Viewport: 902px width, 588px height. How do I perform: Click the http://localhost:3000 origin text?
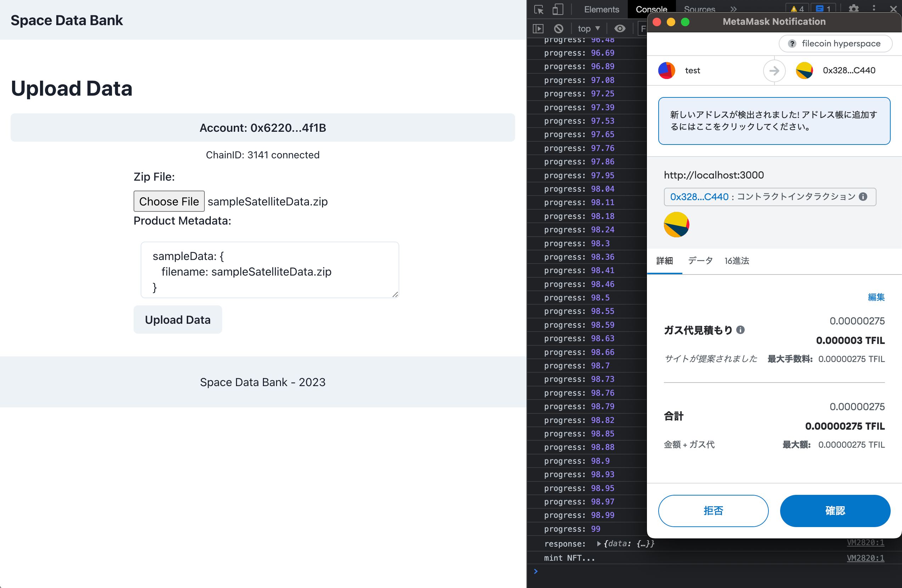pos(714,175)
